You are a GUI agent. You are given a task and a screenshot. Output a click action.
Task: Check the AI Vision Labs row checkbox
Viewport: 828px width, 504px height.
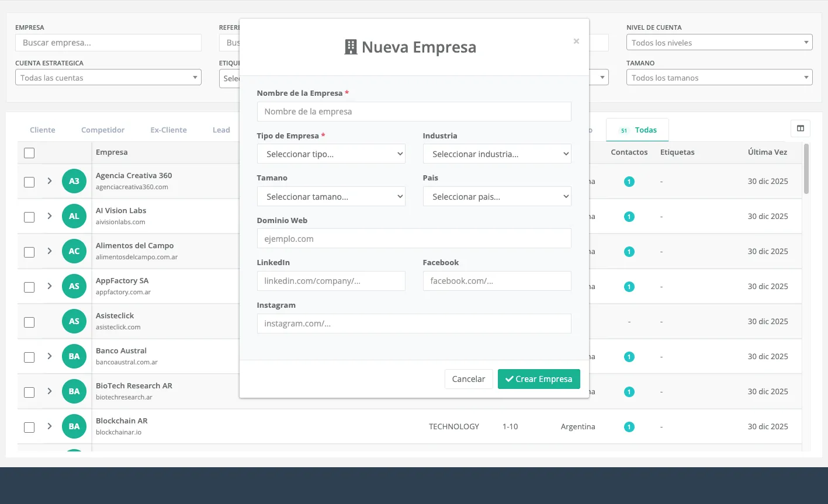click(29, 217)
